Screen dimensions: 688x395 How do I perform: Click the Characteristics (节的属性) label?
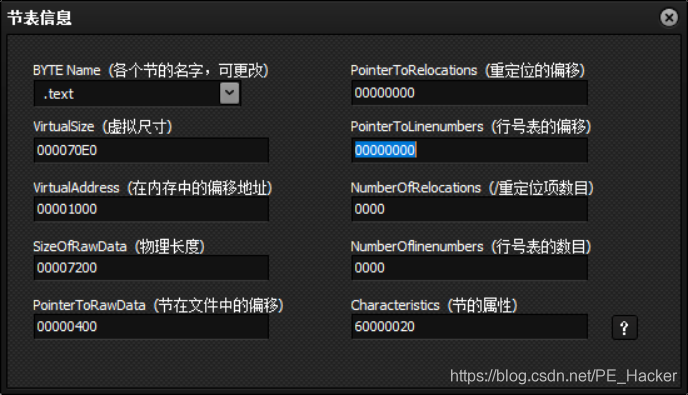tap(434, 305)
